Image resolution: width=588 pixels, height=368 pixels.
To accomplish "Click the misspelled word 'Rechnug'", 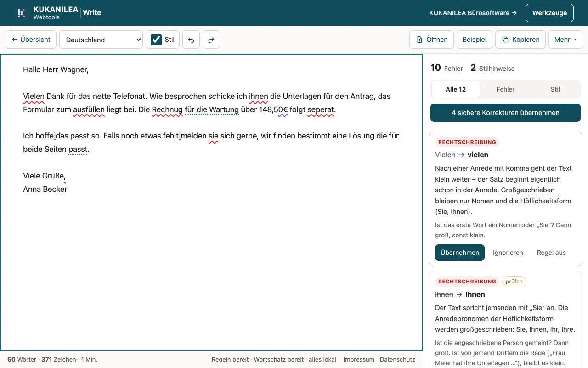I will pyautogui.click(x=167, y=110).
